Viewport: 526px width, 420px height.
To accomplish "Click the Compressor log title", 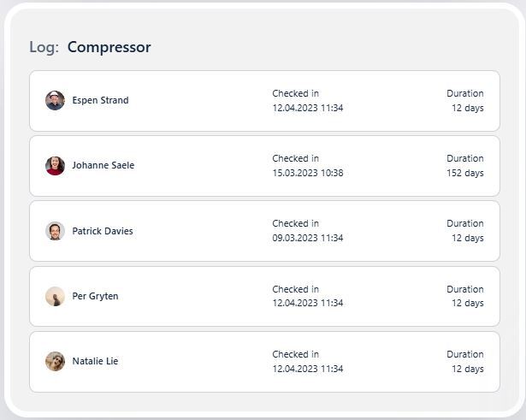I will point(109,47).
